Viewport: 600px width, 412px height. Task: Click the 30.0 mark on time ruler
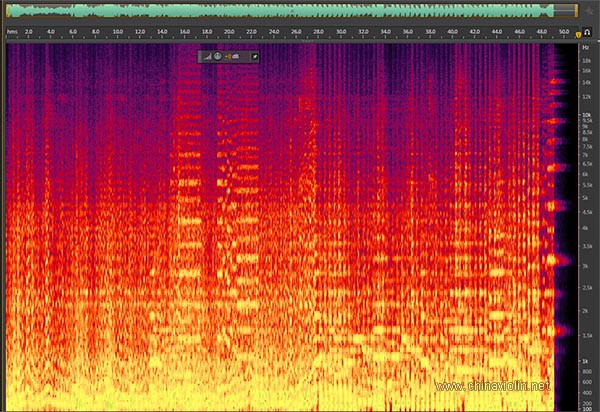pyautogui.click(x=341, y=32)
